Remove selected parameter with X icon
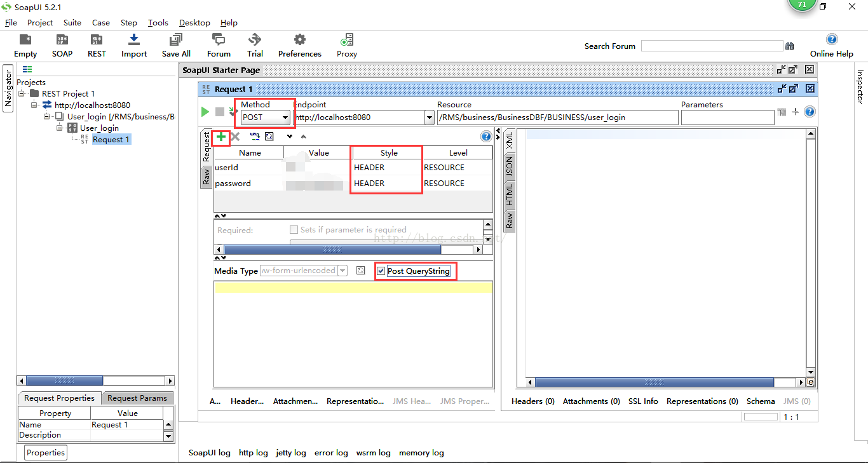868x463 pixels. pyautogui.click(x=235, y=137)
